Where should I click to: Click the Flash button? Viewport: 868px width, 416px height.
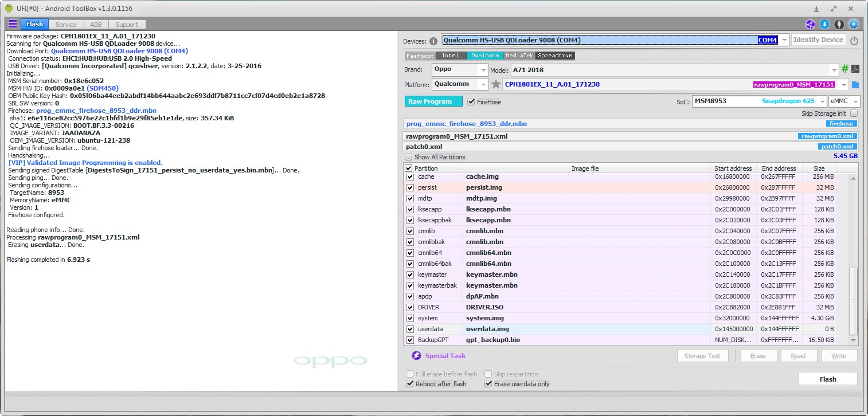tap(828, 379)
